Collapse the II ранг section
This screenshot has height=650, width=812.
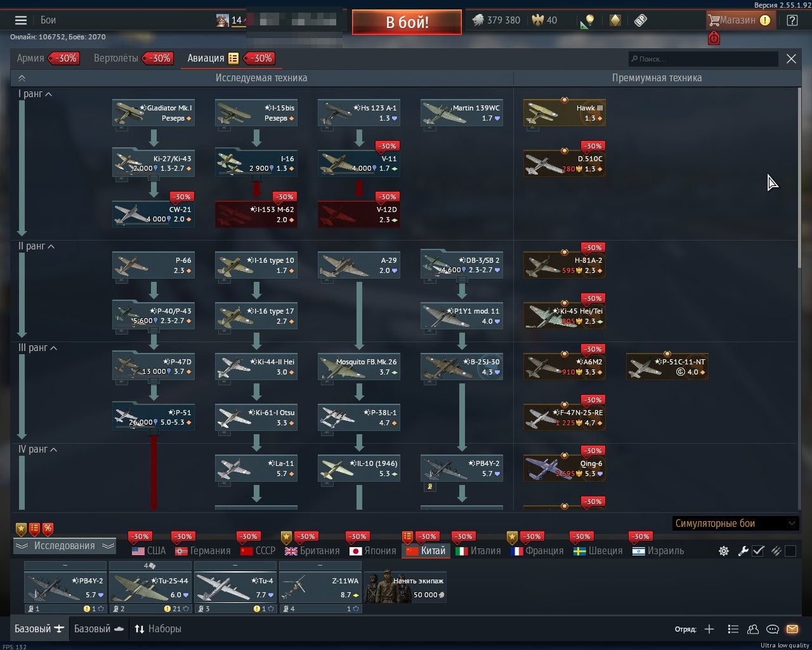[x=36, y=246]
